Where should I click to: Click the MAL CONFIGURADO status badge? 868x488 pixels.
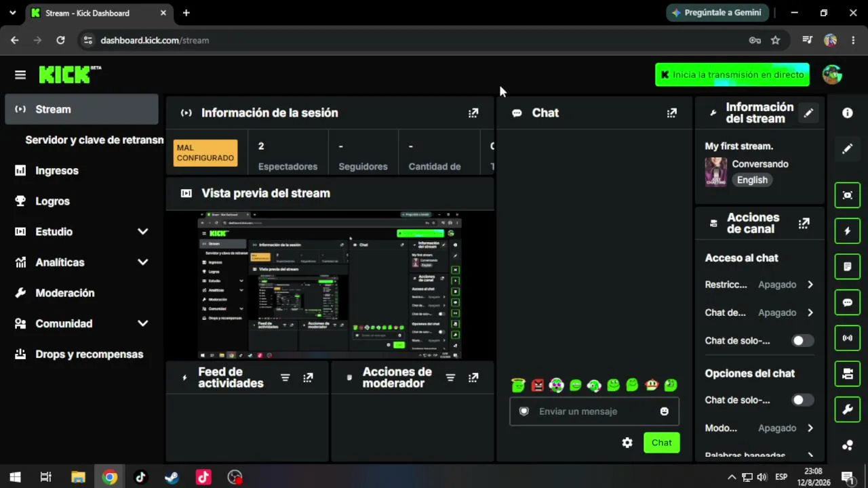[x=205, y=153]
